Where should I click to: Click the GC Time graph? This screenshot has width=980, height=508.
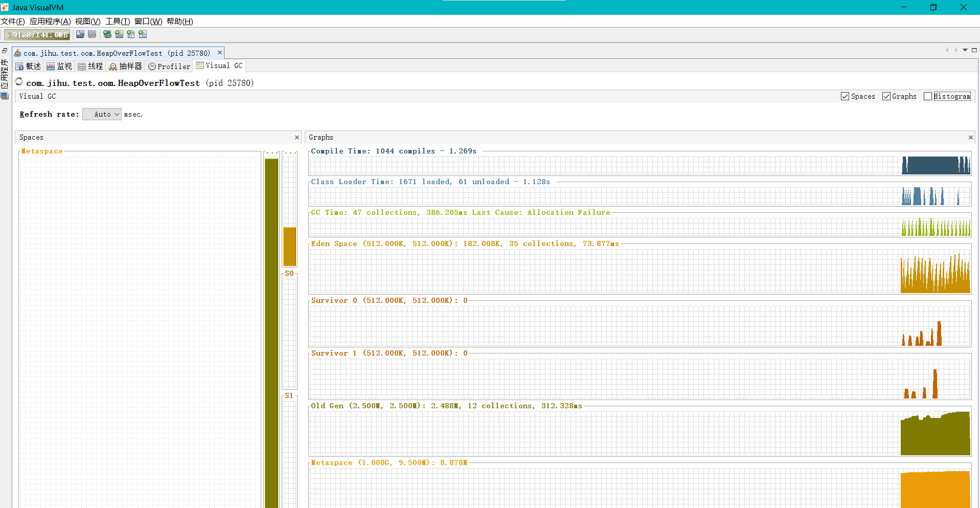pos(640,227)
